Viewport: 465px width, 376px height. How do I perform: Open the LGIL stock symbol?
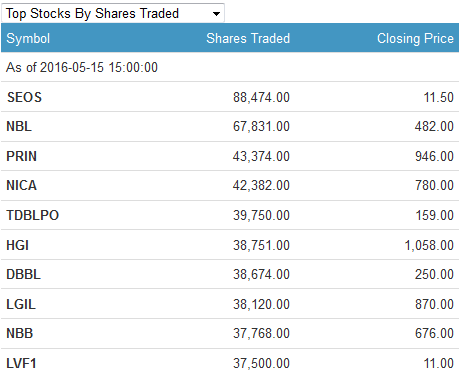coord(21,304)
